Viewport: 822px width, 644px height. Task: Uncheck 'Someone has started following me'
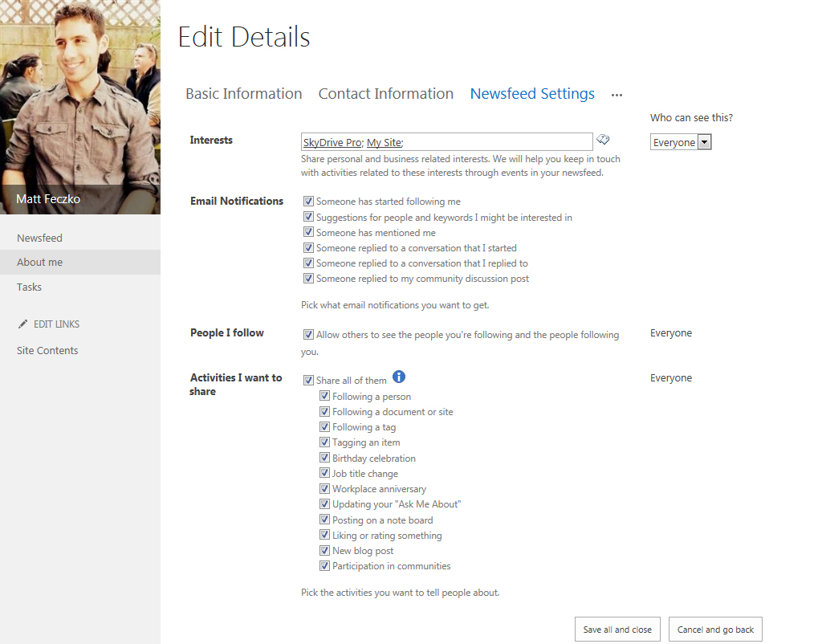coord(308,202)
